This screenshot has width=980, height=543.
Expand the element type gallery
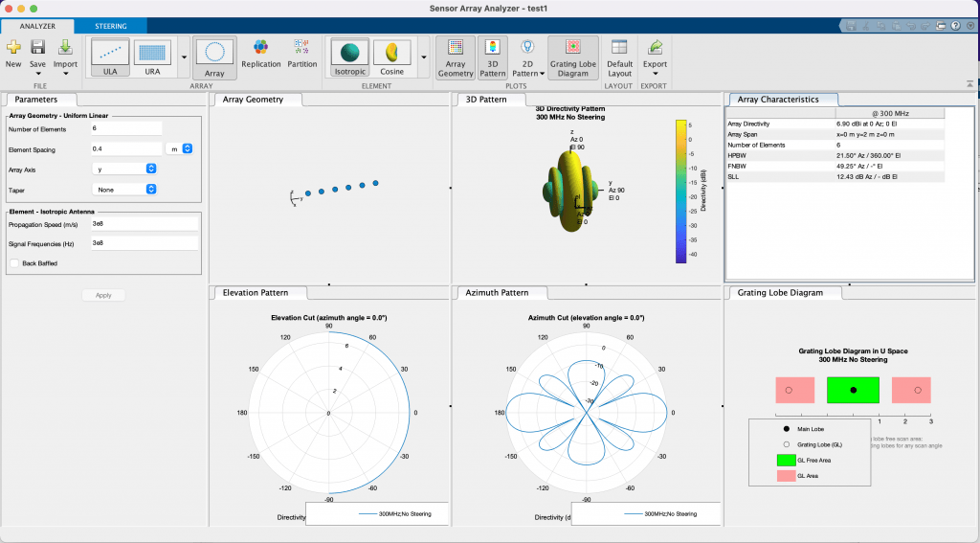tap(423, 57)
